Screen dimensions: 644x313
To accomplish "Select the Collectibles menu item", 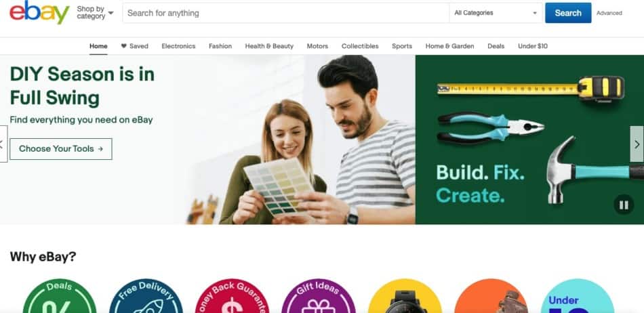I will (360, 46).
